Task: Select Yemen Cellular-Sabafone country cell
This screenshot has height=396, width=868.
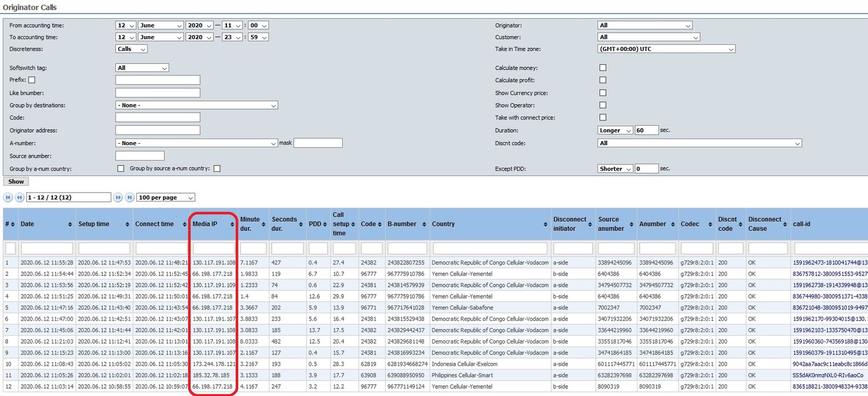Action: click(x=490, y=308)
